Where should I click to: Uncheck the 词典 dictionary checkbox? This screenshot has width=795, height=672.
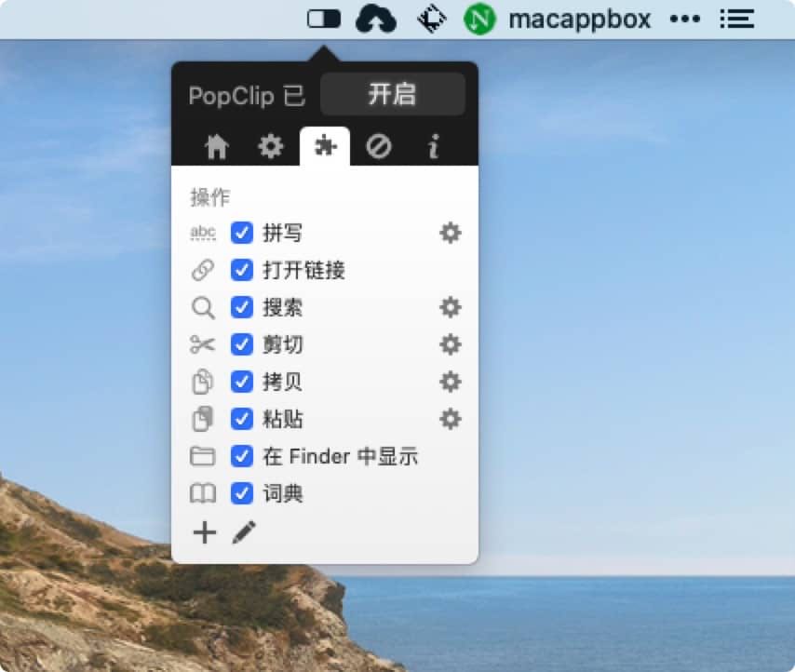pyautogui.click(x=242, y=493)
